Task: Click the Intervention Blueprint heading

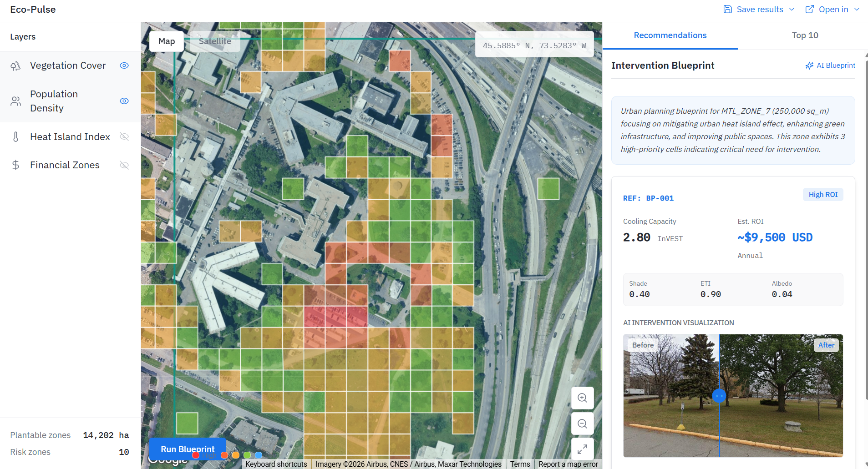Action: point(663,66)
